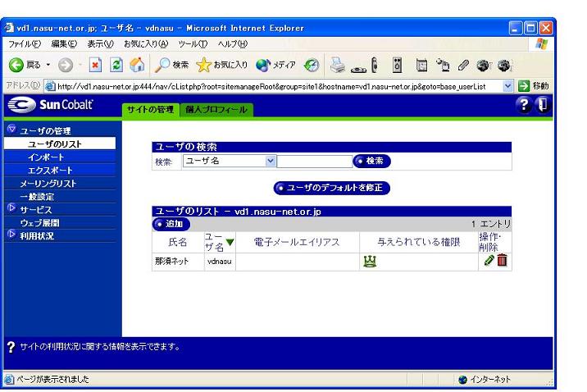Click the 検索 search button
Viewport: 587px width, 392px height.
371,161
